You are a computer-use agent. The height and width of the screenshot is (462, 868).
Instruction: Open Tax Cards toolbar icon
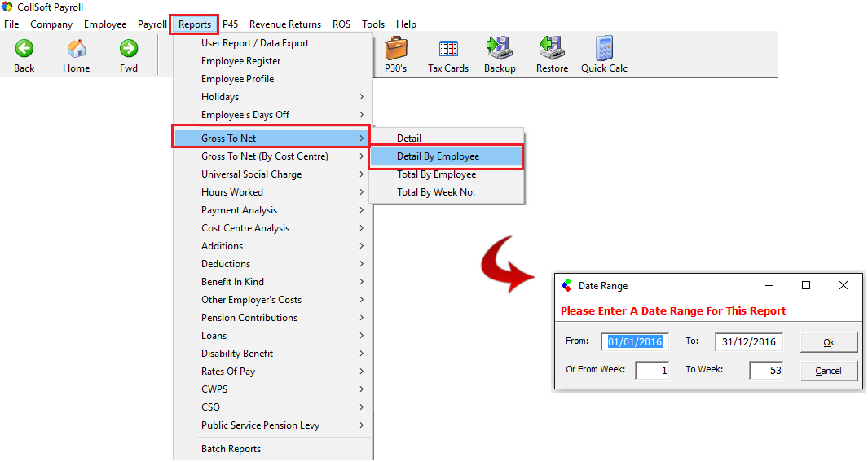click(x=448, y=50)
